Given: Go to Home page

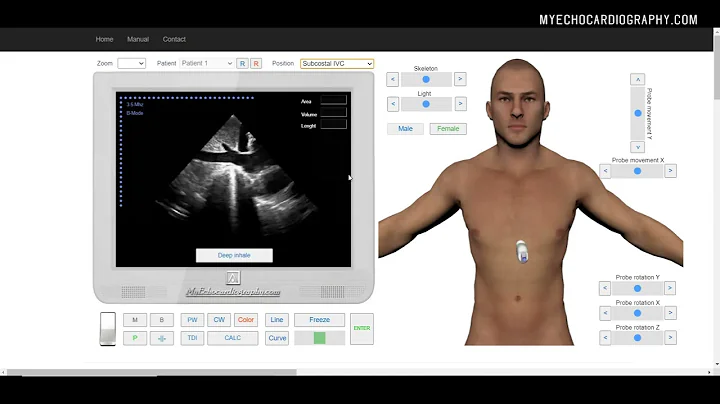Looking at the screenshot, I should pos(104,39).
